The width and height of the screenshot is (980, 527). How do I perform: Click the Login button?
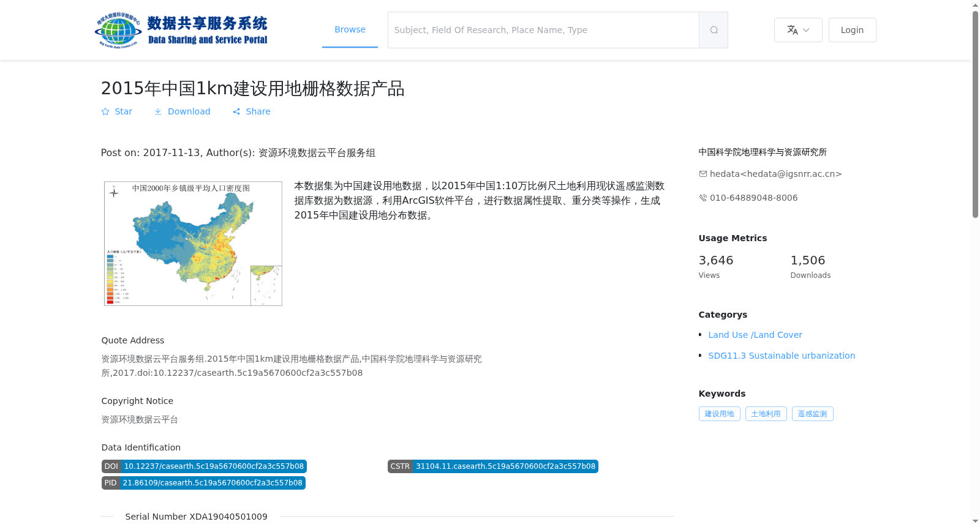tap(852, 30)
